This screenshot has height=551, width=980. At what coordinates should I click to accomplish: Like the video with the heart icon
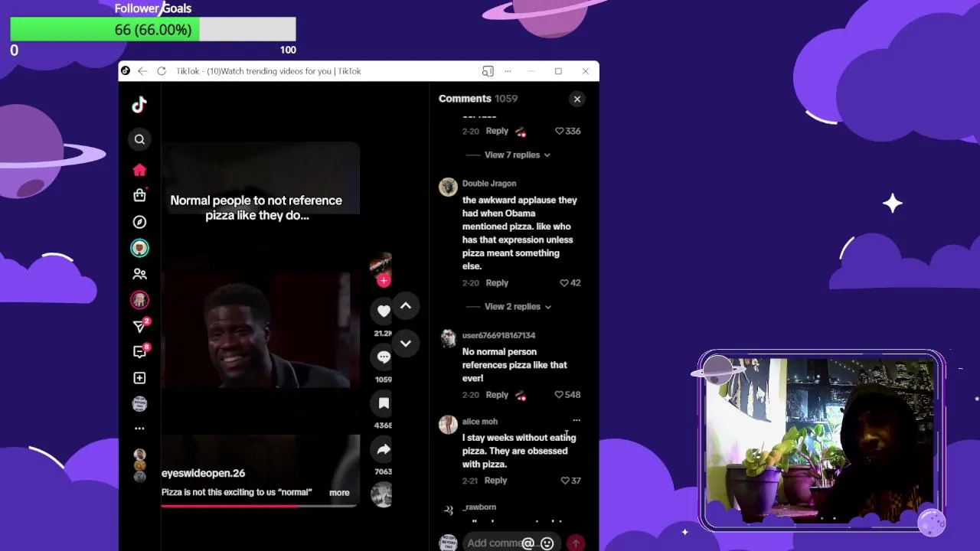(x=384, y=311)
